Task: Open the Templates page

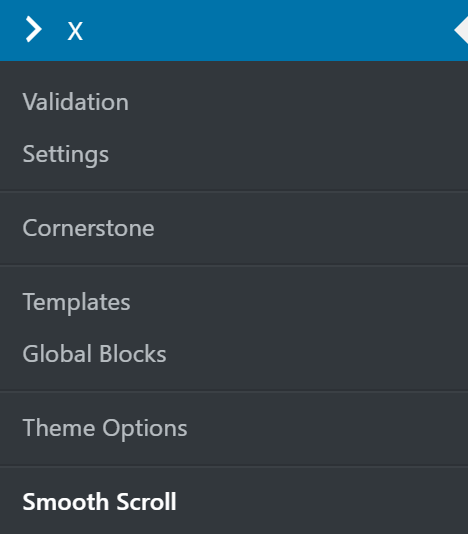Action: coord(76,302)
